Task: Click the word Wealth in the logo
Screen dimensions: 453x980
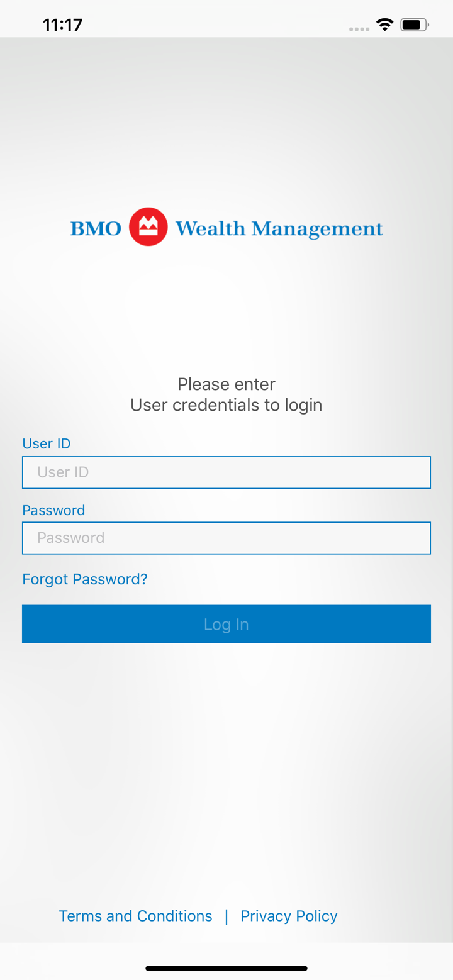Action: [210, 228]
